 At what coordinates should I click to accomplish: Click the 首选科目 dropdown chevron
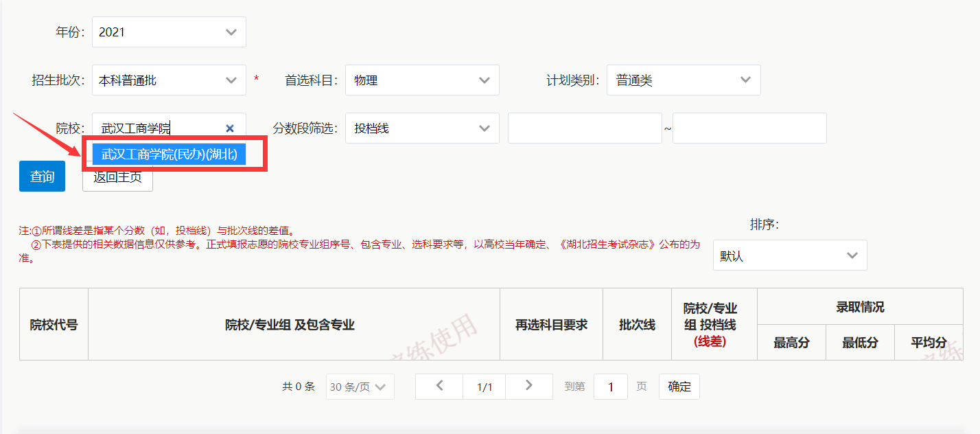tap(484, 80)
